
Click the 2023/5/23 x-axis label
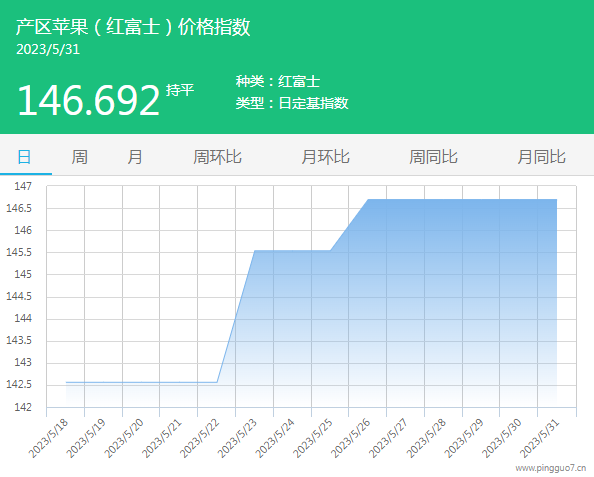pyautogui.click(x=238, y=438)
